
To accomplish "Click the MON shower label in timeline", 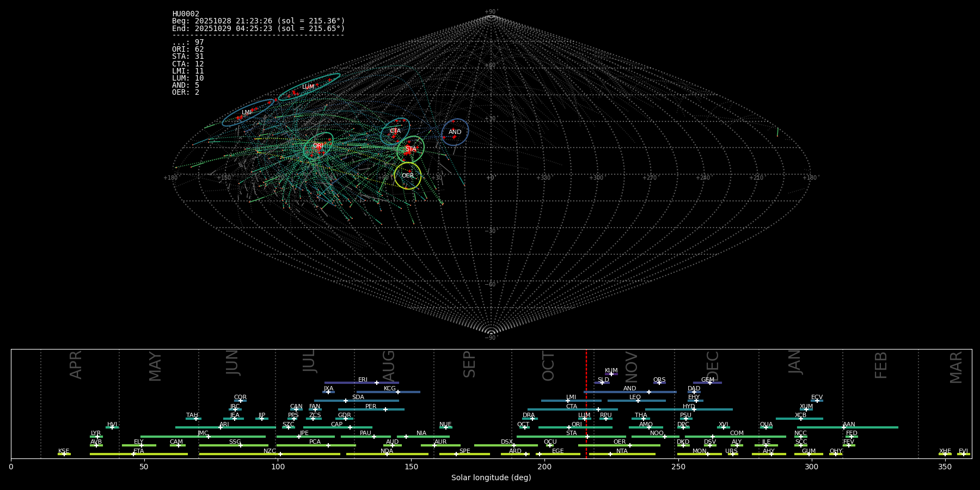I will tap(700, 451).
